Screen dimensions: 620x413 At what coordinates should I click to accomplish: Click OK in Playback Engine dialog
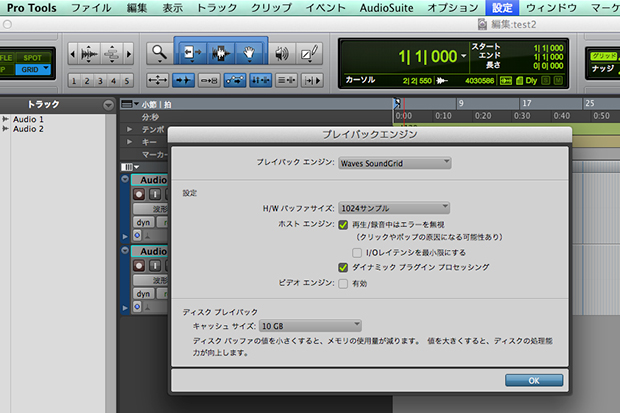(x=534, y=380)
